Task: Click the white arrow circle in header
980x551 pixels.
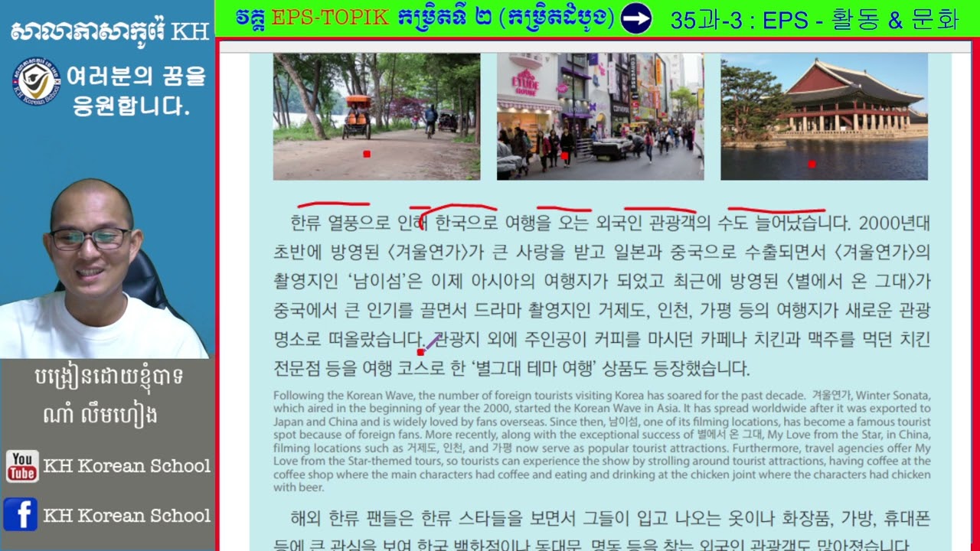Action: pos(635,18)
